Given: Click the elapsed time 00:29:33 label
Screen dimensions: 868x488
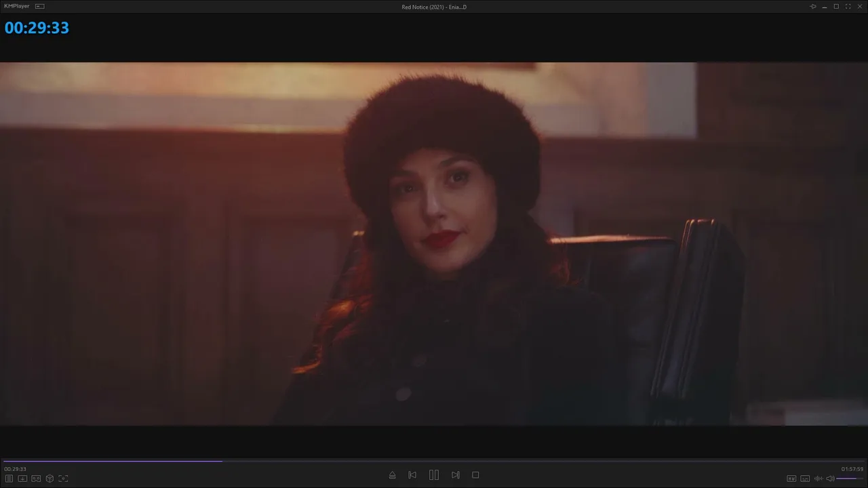Looking at the screenshot, I should (15, 469).
